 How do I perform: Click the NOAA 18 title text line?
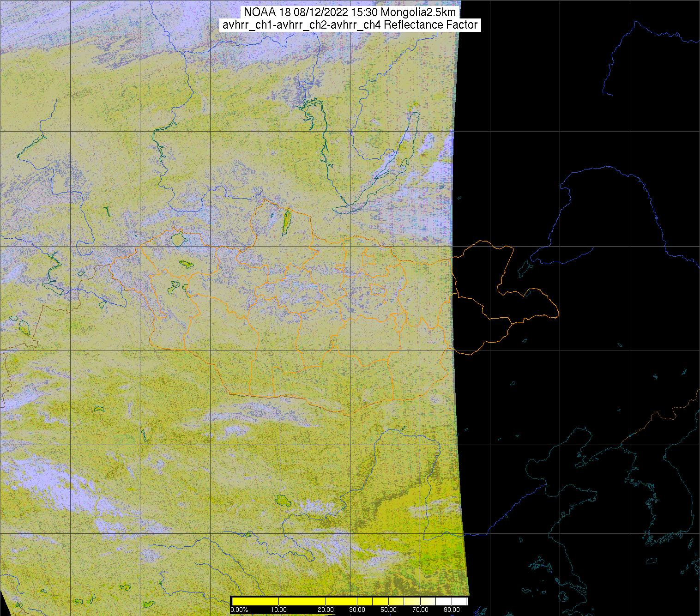(350, 12)
